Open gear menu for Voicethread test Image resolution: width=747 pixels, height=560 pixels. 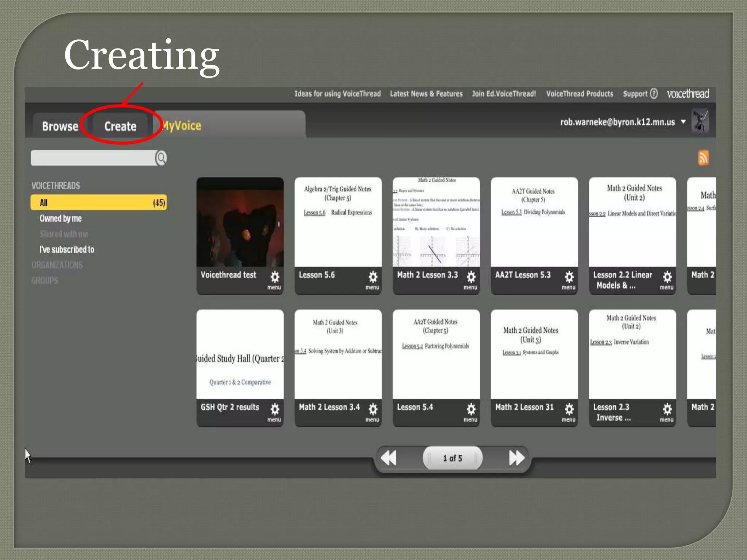[275, 277]
